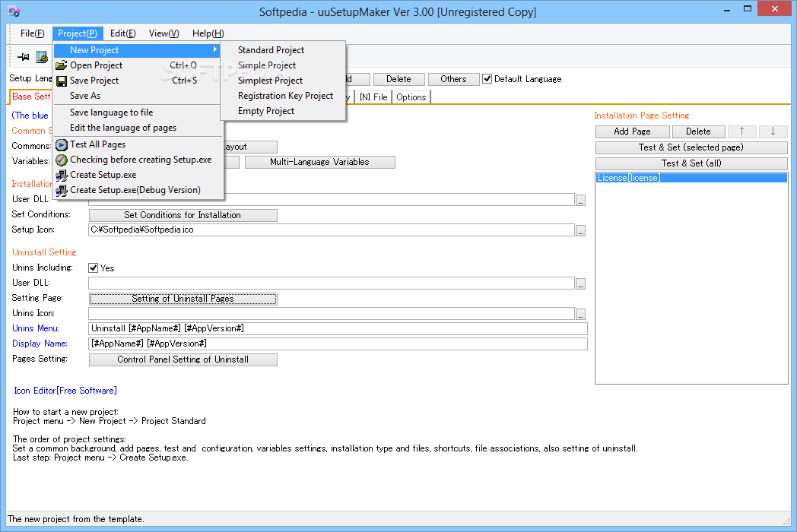This screenshot has width=797, height=532.
Task: Click the Create Setup.exe Debug Version icon
Action: tap(62, 191)
